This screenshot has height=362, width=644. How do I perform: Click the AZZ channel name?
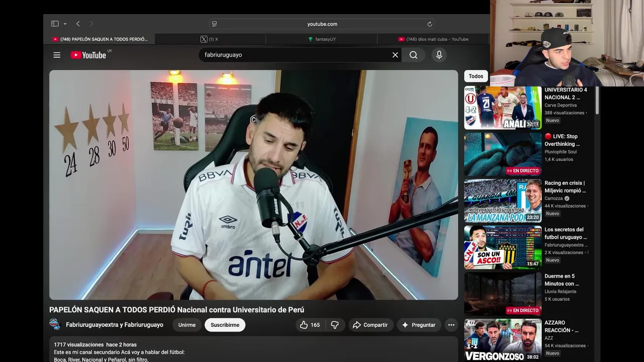click(x=548, y=338)
